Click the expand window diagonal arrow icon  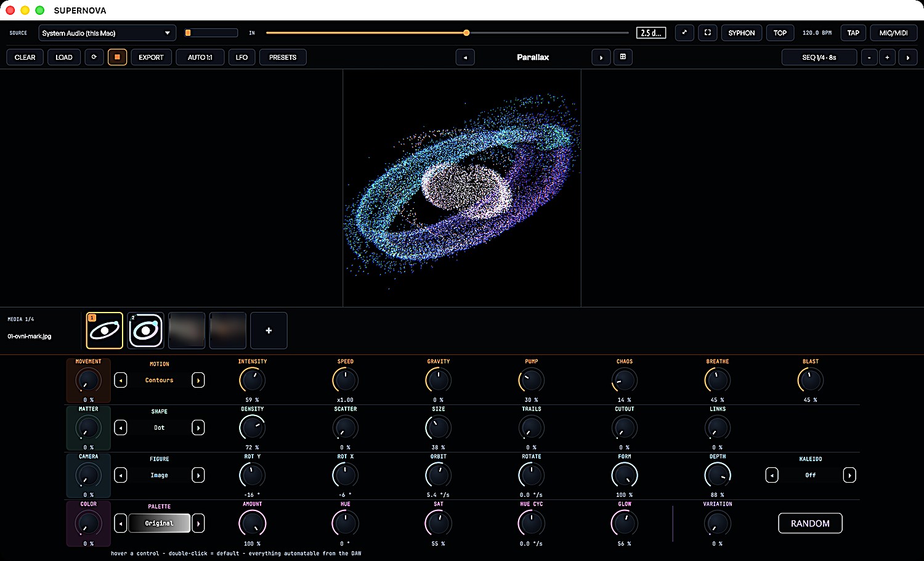(x=684, y=33)
